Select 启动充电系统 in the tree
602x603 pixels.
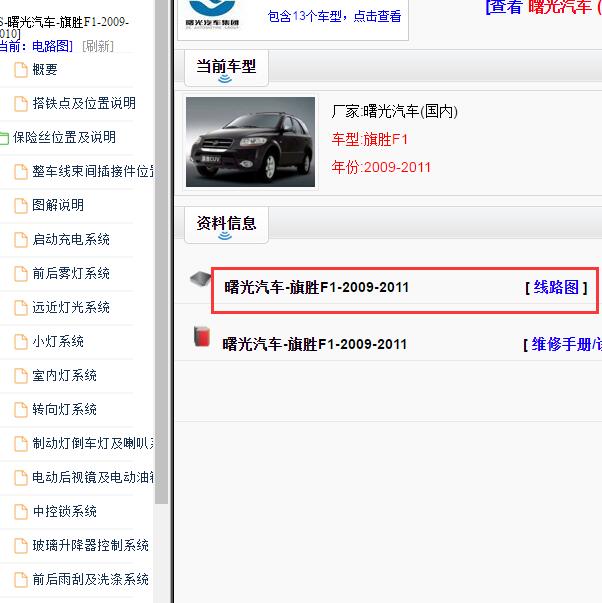[x=71, y=240]
